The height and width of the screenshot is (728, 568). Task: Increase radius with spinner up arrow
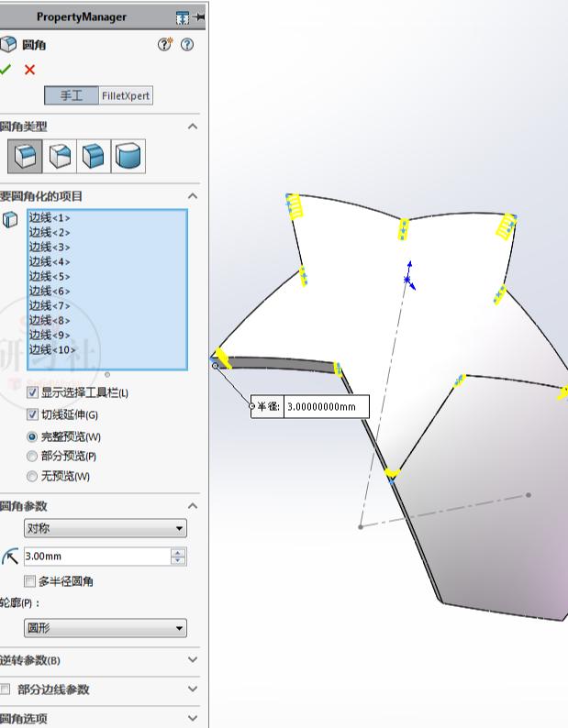click(x=178, y=552)
